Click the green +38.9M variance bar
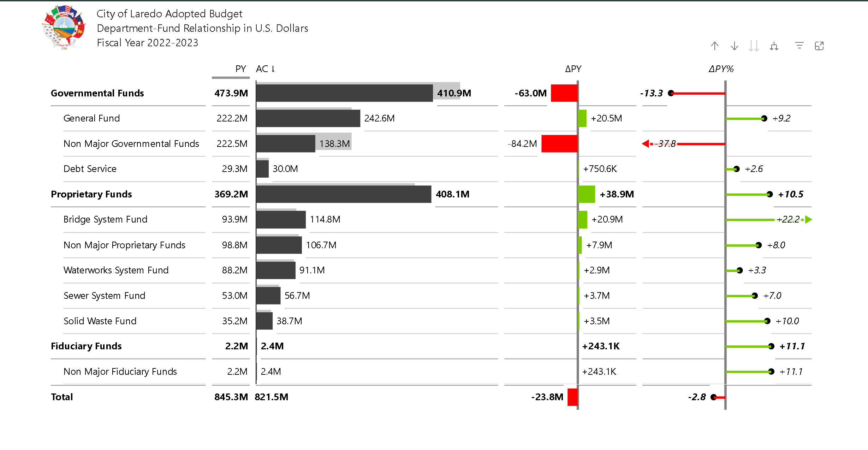Screen dimensions: 868x450 587,194
